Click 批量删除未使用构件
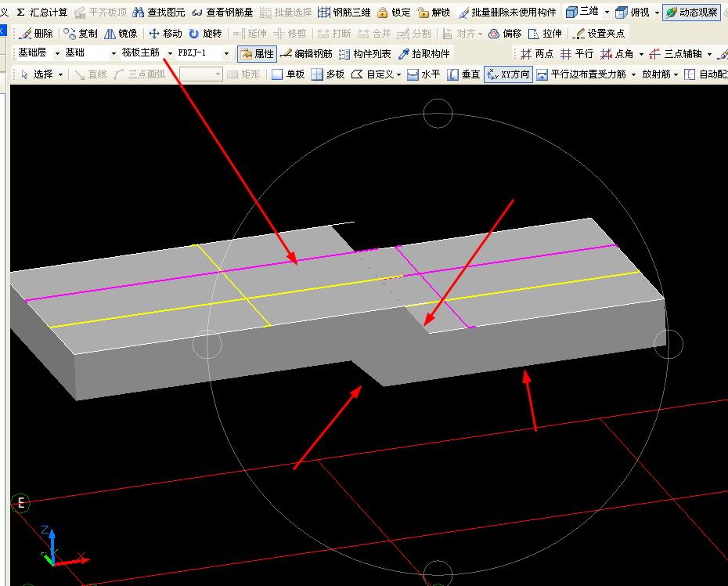The image size is (728, 586). point(507,13)
